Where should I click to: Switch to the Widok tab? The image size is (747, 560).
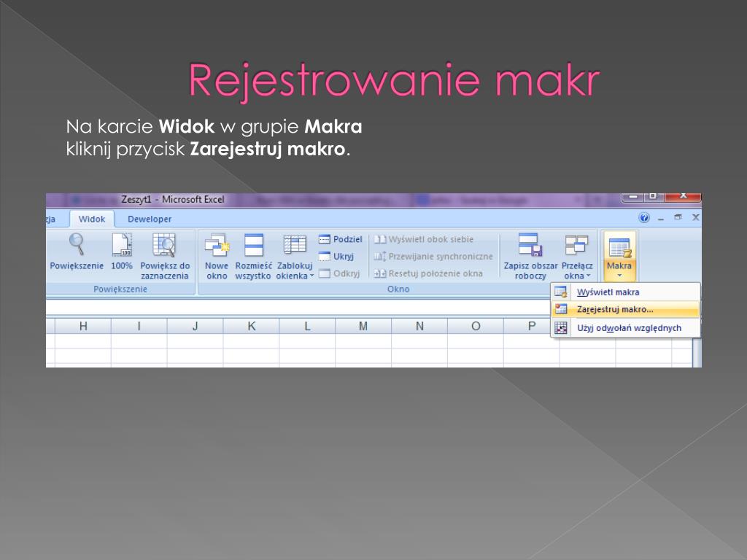(92, 219)
